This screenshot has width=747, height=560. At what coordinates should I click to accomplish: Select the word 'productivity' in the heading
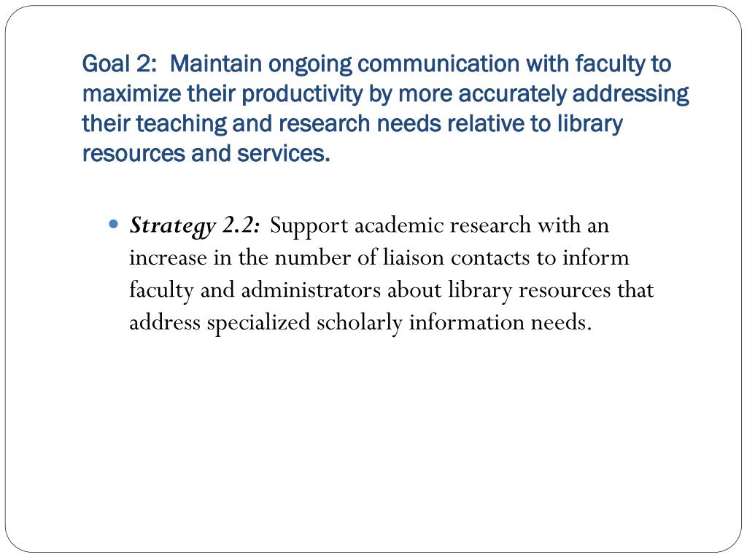coord(303,94)
